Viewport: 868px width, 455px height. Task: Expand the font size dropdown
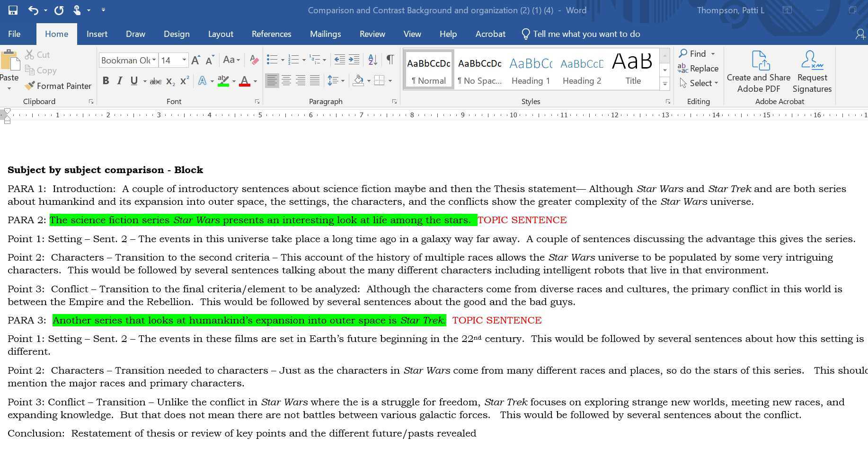pyautogui.click(x=184, y=60)
